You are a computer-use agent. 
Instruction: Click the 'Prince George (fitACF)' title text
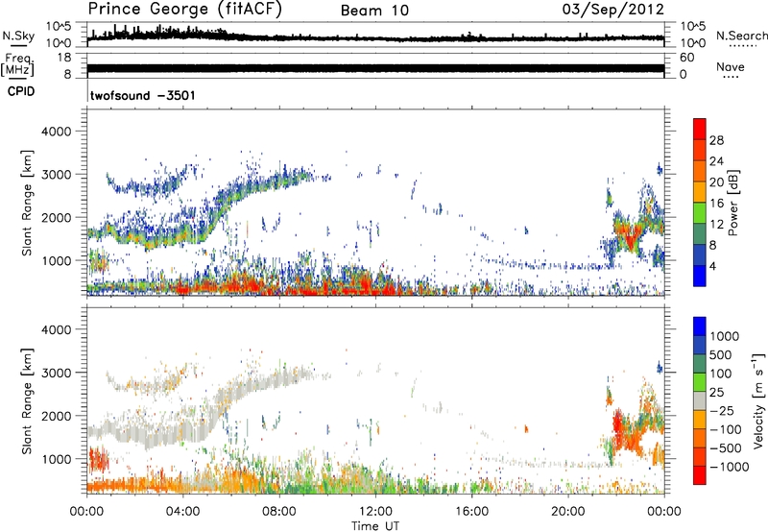185,9
